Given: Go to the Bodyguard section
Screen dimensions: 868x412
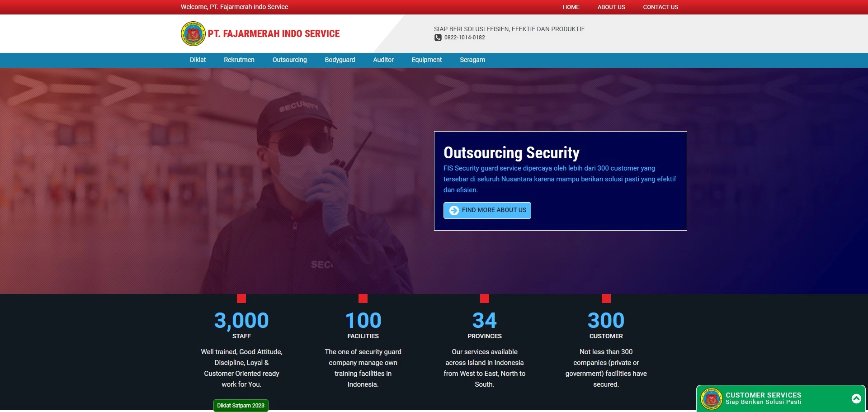Looking at the screenshot, I should [x=340, y=60].
